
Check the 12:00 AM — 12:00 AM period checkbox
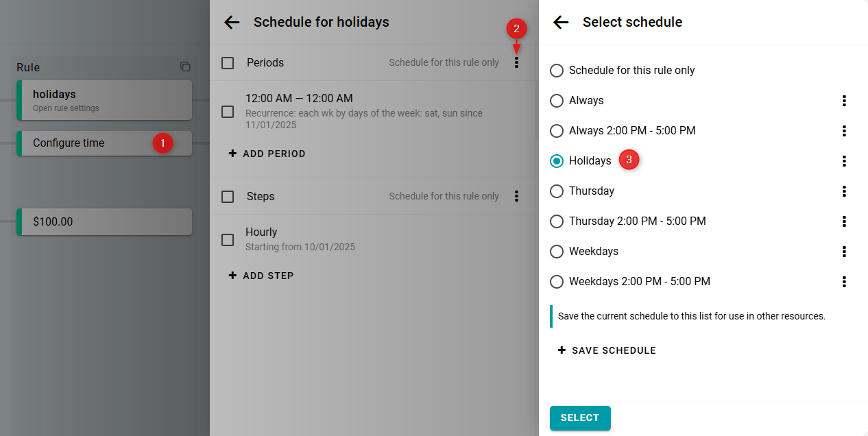click(x=228, y=112)
